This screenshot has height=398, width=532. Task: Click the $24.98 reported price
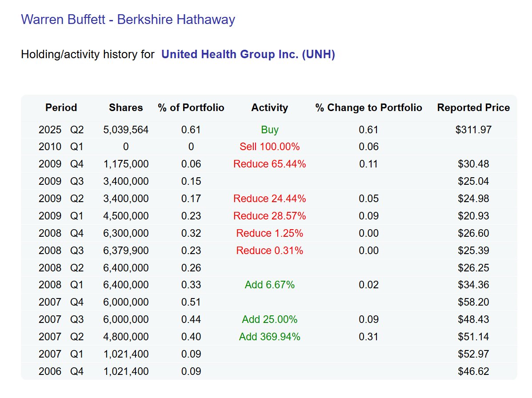(473, 199)
